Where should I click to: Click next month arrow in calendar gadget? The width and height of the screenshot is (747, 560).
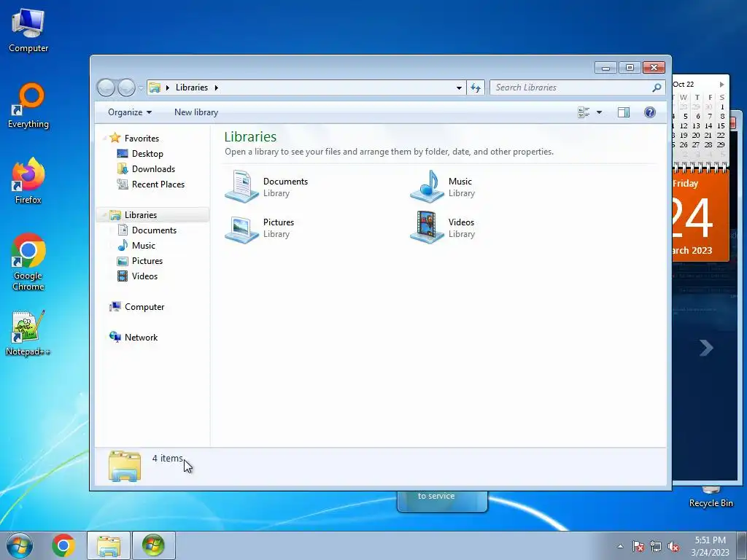(721, 85)
